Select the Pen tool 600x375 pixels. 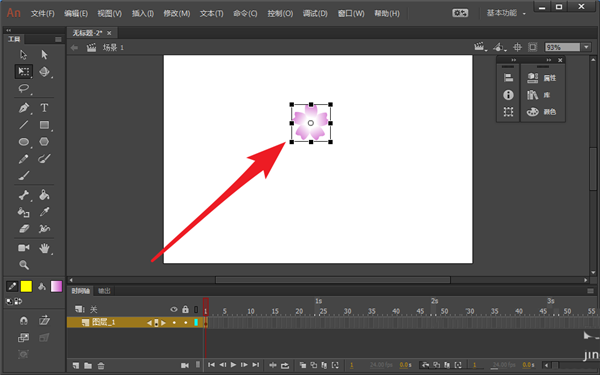click(x=24, y=108)
